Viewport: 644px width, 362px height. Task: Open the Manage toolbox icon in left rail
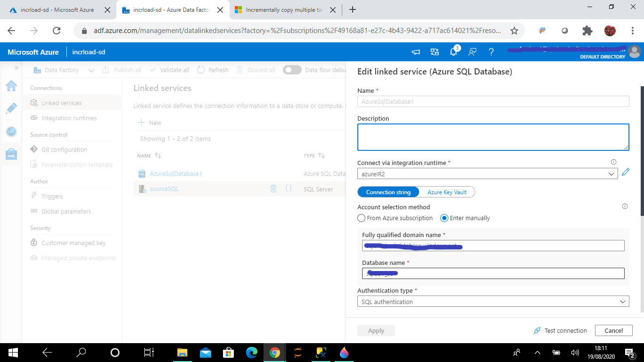(11, 154)
